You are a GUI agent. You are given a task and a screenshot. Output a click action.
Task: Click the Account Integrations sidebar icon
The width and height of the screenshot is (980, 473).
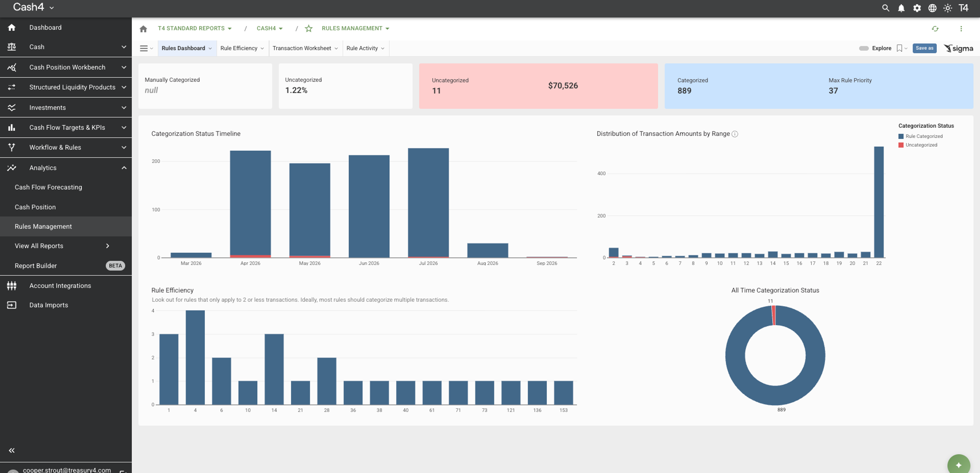(12, 285)
